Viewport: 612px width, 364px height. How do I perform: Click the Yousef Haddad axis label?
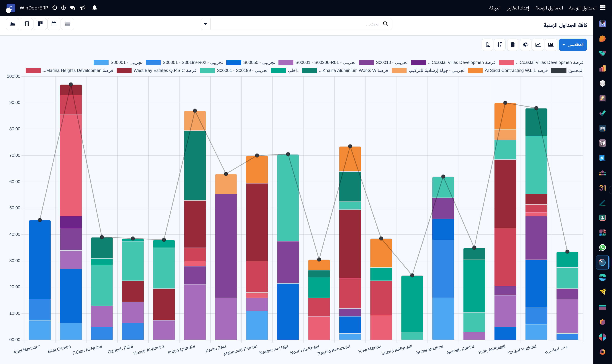[522, 349]
